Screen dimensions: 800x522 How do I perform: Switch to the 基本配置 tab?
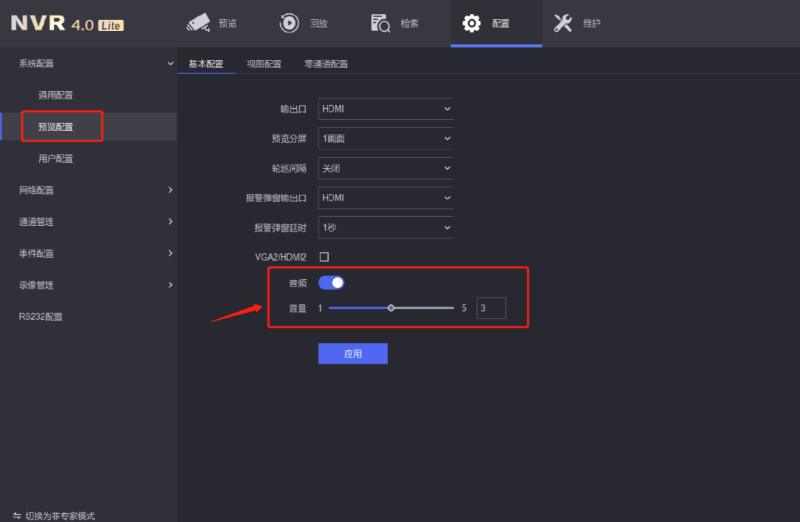206,64
